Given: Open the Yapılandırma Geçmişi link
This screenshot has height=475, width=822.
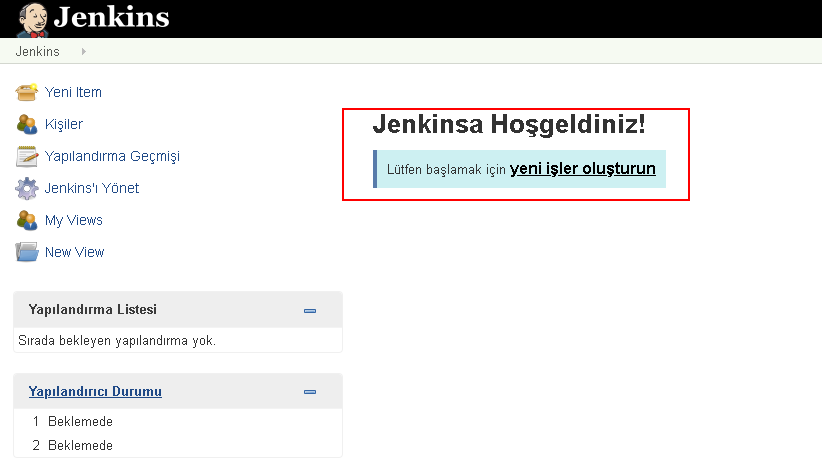Looking at the screenshot, I should (112, 156).
